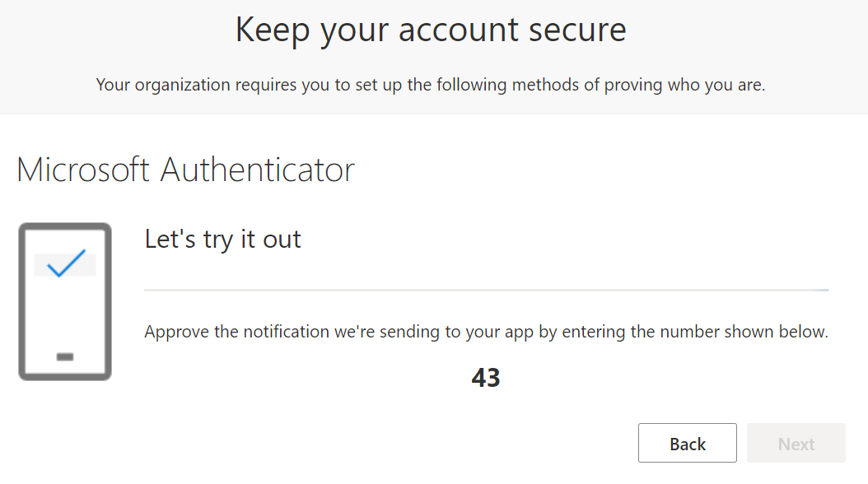
Task: Click the disabled Next button
Action: click(796, 443)
